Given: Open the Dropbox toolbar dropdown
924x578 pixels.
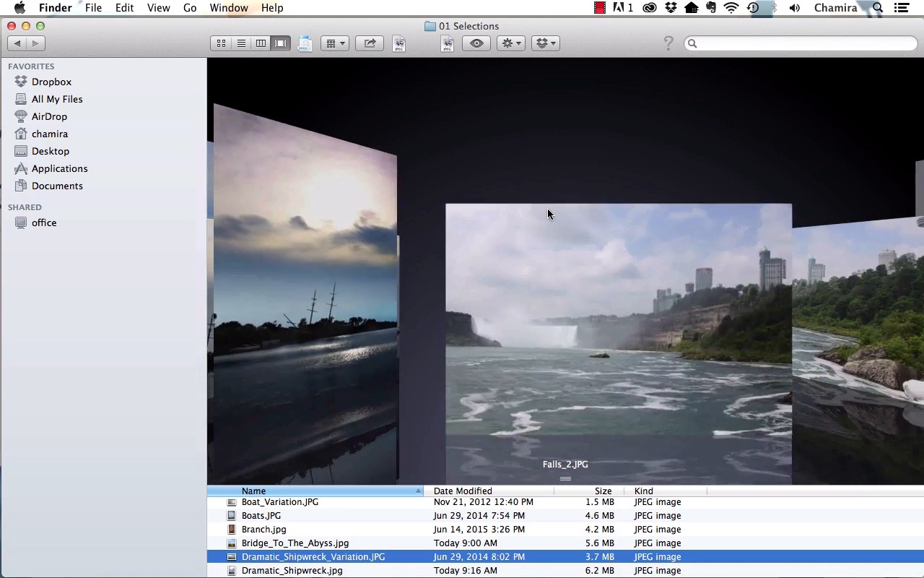Looking at the screenshot, I should (x=546, y=43).
